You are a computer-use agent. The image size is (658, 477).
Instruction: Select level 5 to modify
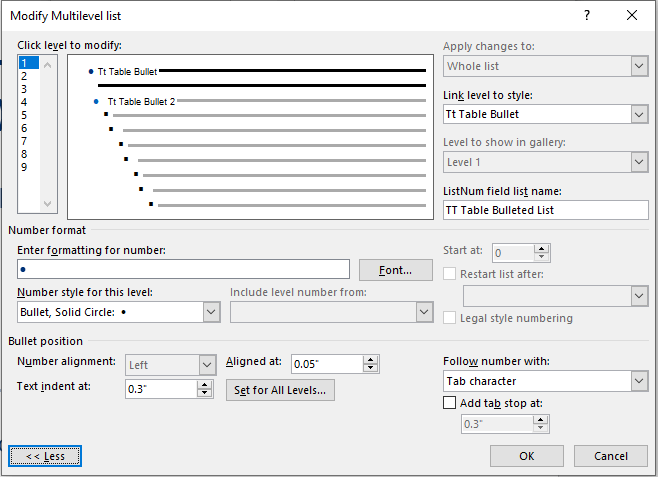click(23, 115)
